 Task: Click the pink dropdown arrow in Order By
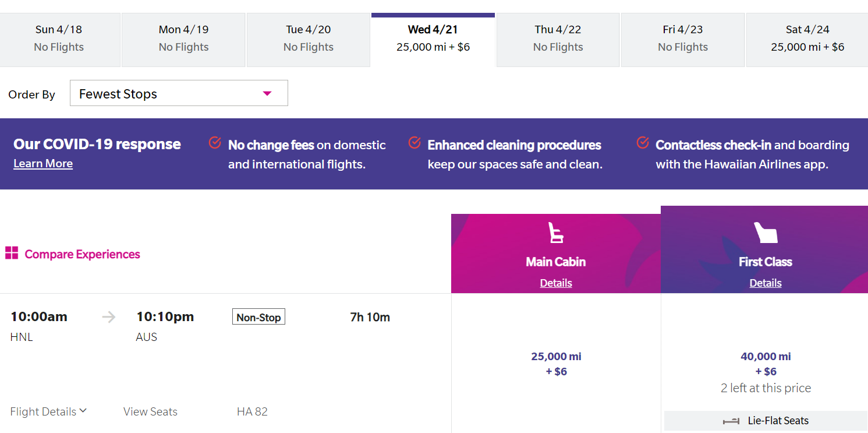pyautogui.click(x=267, y=94)
